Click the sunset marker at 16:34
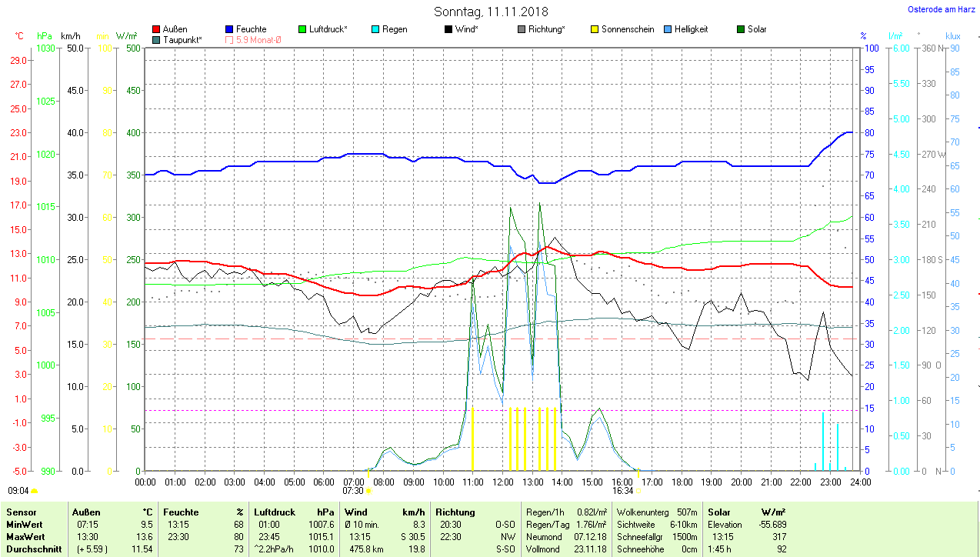 (x=638, y=490)
